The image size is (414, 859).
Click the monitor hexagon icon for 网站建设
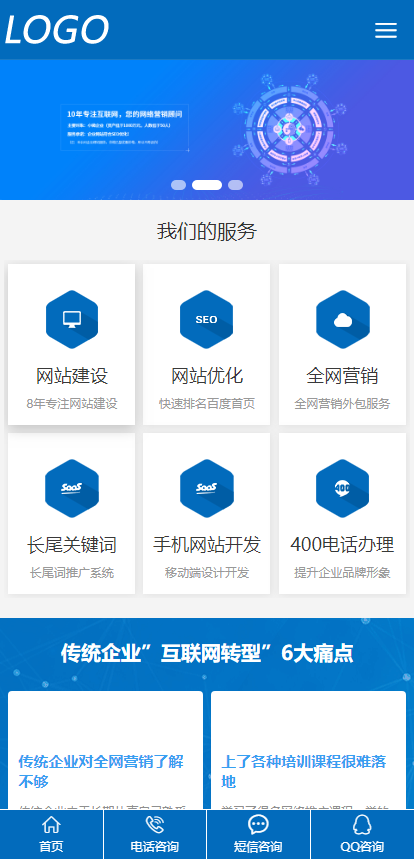72,319
